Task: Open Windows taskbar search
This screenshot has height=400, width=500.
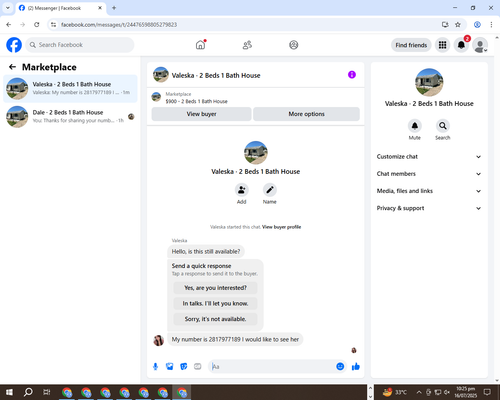Action: click(28, 392)
